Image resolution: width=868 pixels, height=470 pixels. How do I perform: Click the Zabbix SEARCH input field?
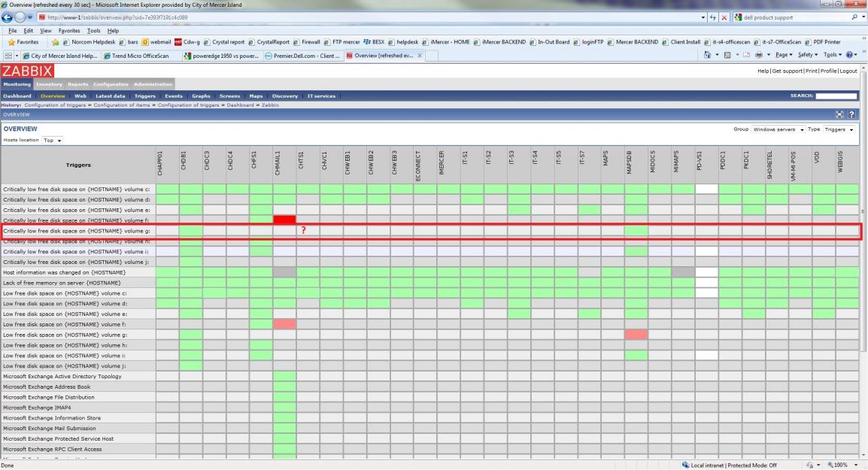836,96
